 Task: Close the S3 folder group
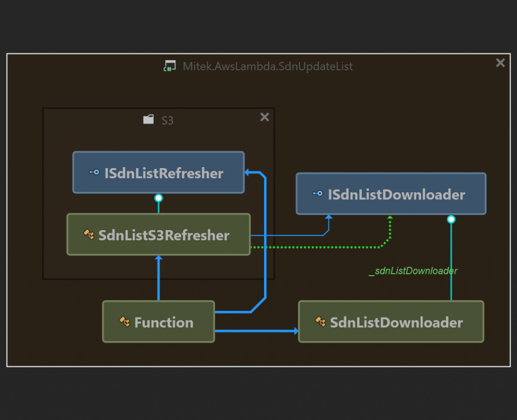[264, 117]
